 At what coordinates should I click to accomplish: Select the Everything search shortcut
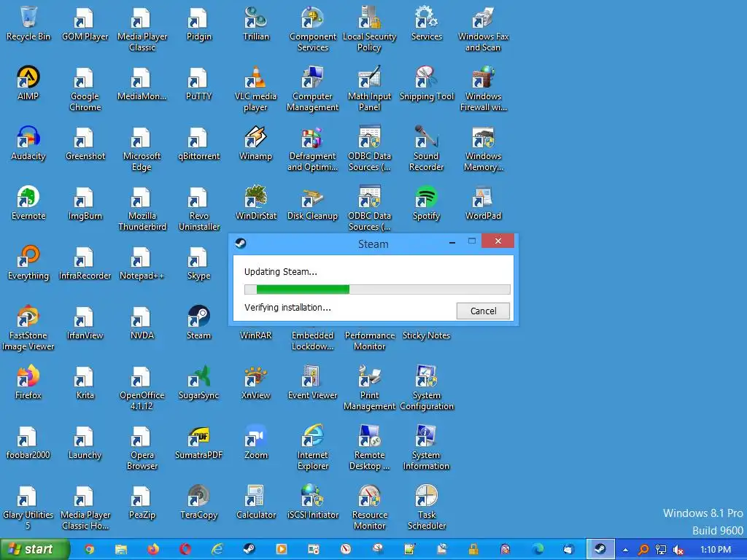[28, 262]
